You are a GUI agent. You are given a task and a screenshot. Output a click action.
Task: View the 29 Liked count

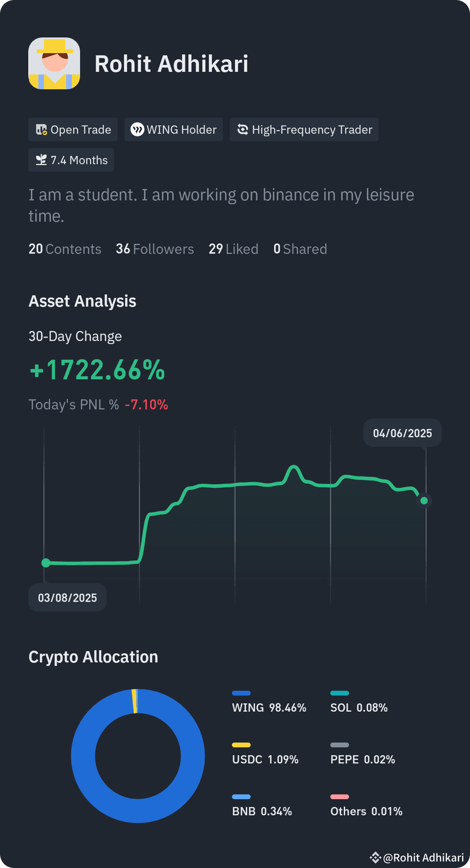(234, 249)
